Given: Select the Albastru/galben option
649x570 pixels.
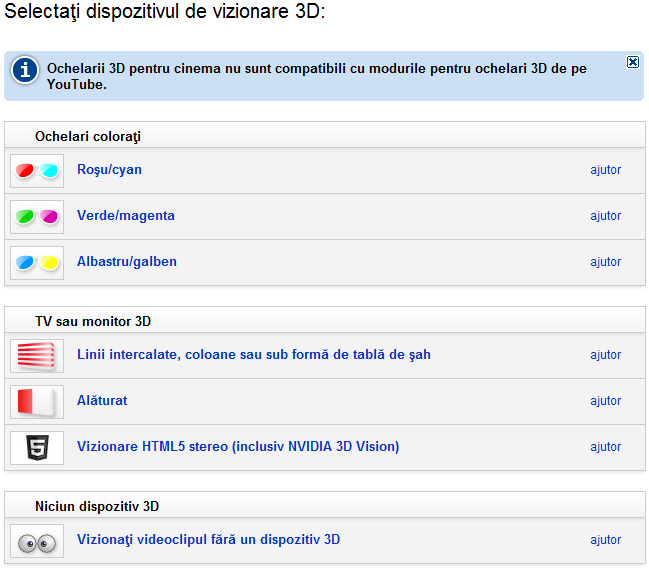Looking at the screenshot, I should coord(127,262).
